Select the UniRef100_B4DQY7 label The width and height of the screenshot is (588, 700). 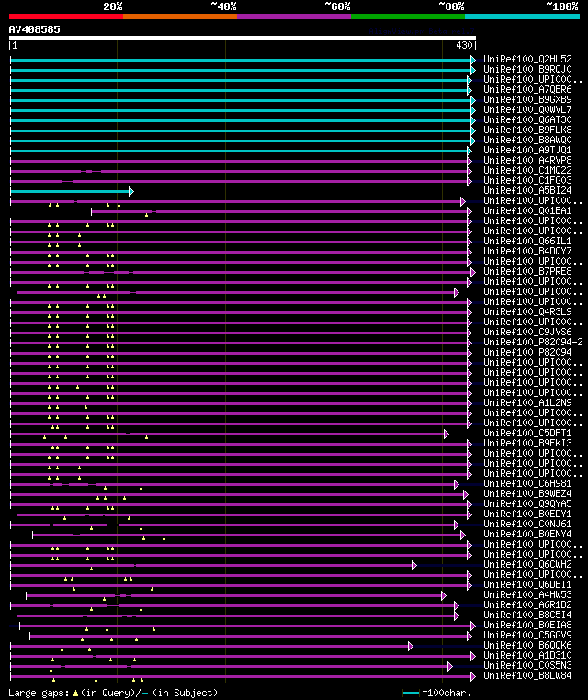[x=527, y=252]
